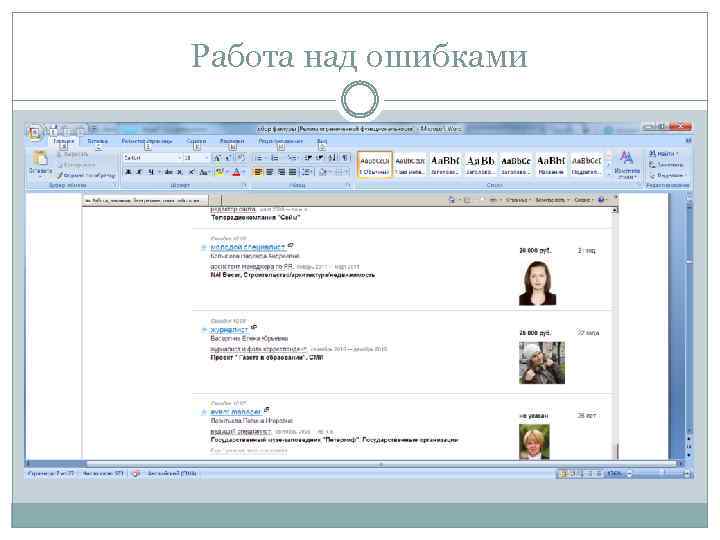The width and height of the screenshot is (720, 540).
Task: Switch to the Рассылки ribbon tab
Action: tap(232, 141)
